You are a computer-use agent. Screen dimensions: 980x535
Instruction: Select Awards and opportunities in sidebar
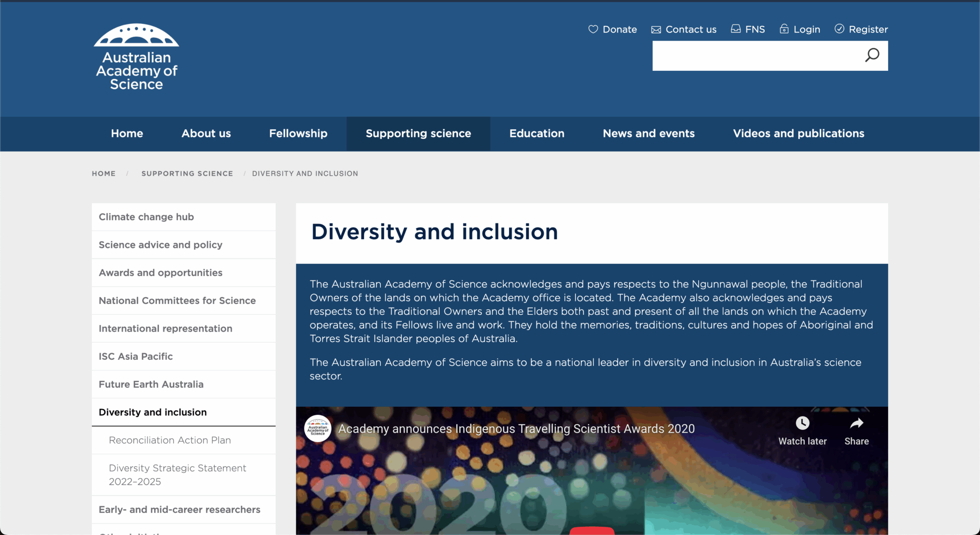(184, 273)
